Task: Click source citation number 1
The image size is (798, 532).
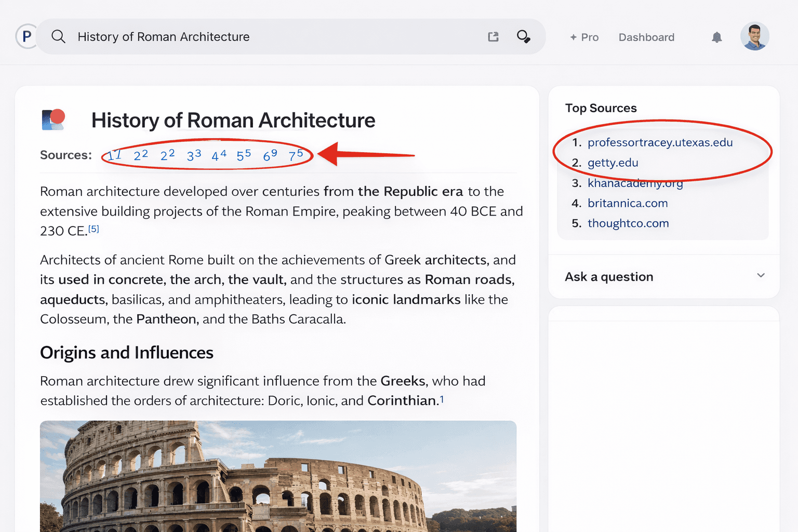Action: point(113,154)
